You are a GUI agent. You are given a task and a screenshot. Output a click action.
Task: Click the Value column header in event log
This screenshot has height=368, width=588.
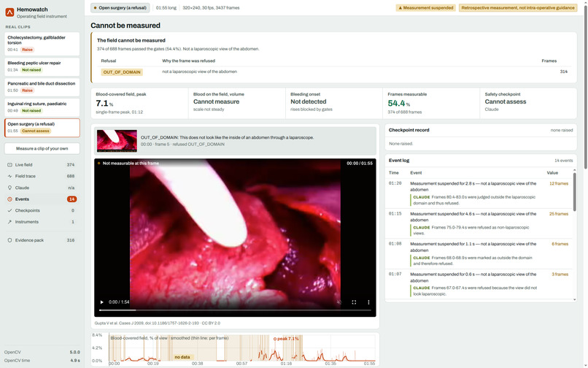[552, 173]
